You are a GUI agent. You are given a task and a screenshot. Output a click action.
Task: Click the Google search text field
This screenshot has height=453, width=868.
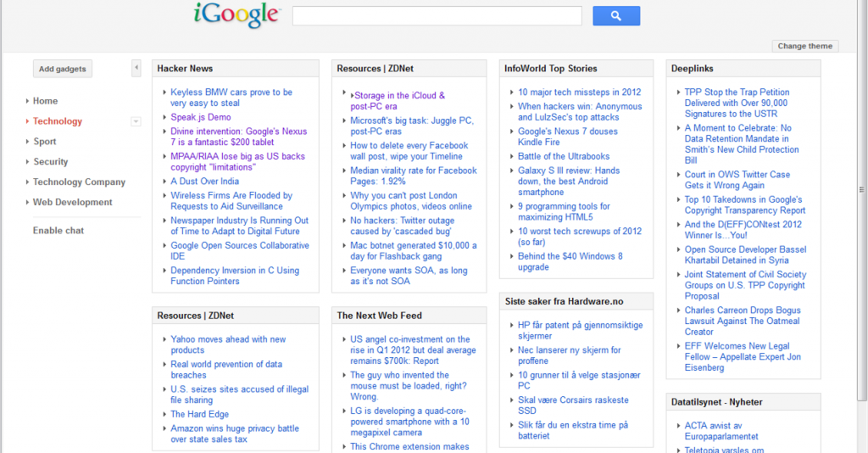coord(437,16)
